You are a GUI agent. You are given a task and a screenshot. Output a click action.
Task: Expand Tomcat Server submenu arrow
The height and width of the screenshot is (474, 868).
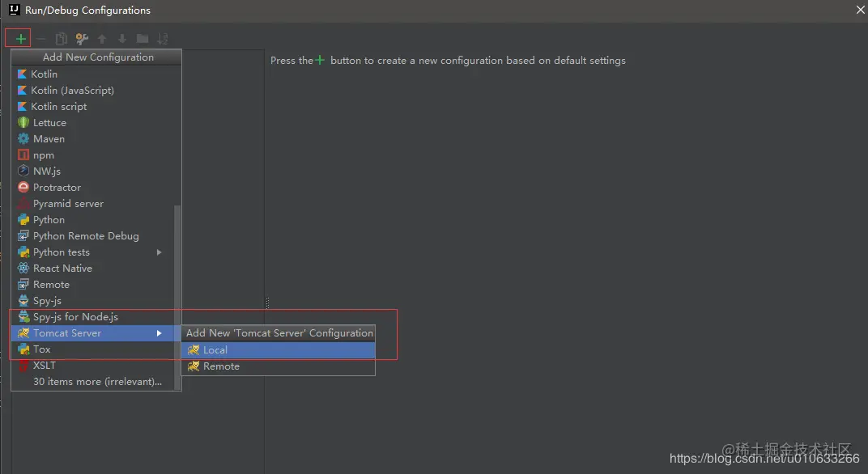coord(160,333)
